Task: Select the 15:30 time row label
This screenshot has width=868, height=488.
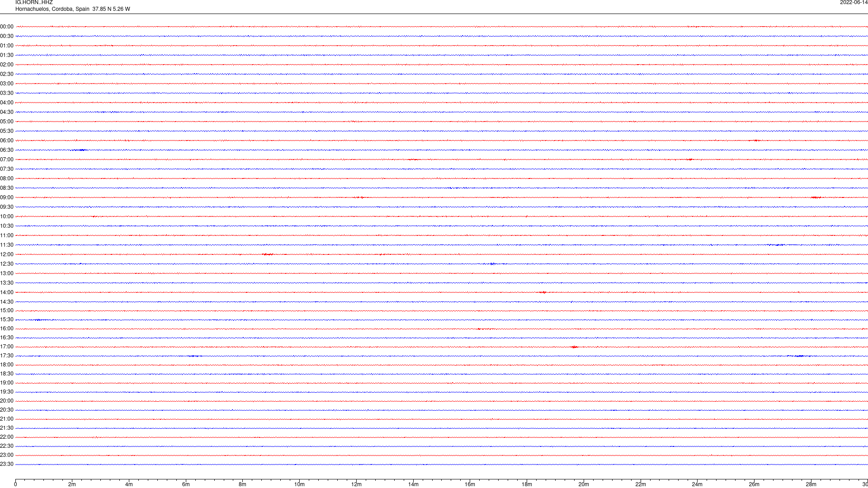Action: point(7,319)
